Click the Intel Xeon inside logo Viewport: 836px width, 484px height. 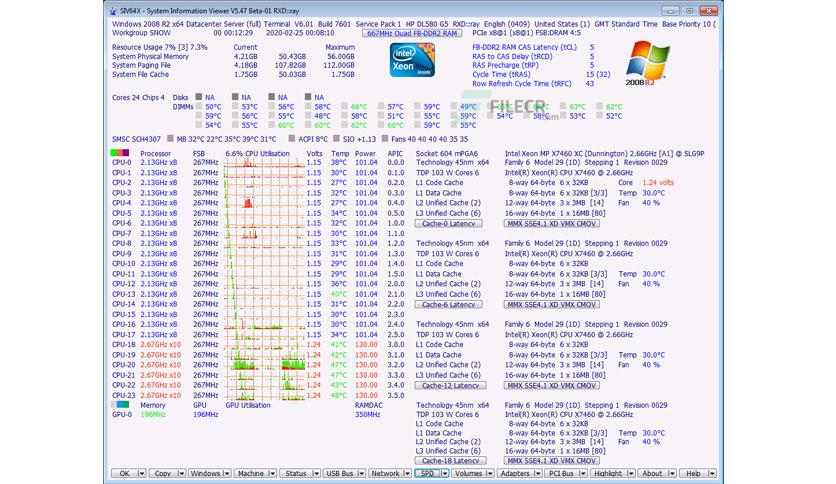pyautogui.click(x=412, y=60)
